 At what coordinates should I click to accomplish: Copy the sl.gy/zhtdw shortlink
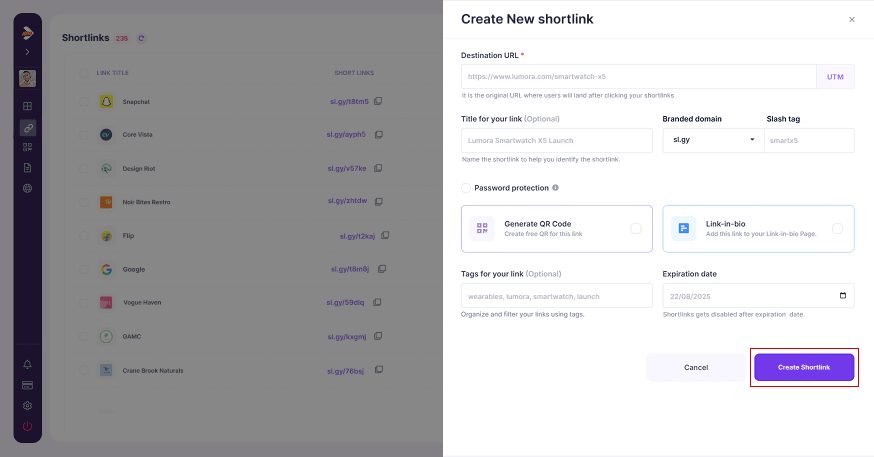pyautogui.click(x=378, y=201)
